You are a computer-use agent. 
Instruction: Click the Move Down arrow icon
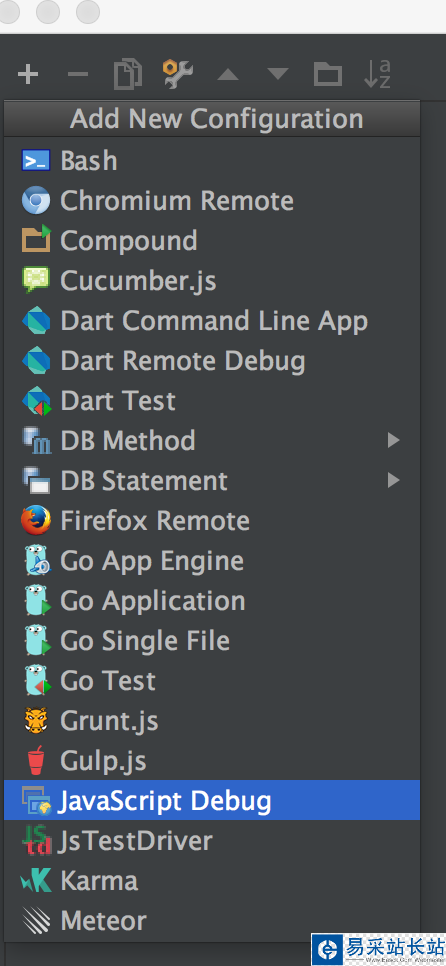click(278, 75)
